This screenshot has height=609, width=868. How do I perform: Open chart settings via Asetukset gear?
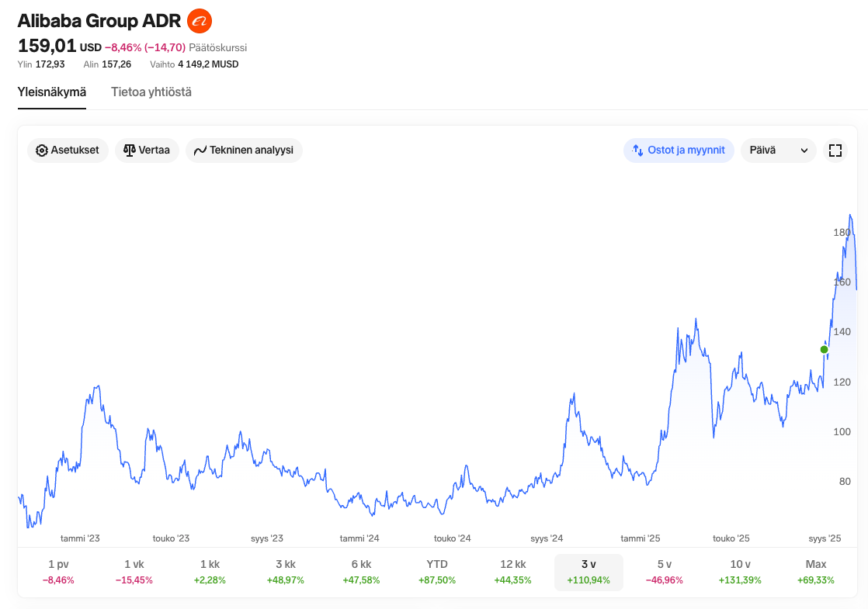coord(68,151)
